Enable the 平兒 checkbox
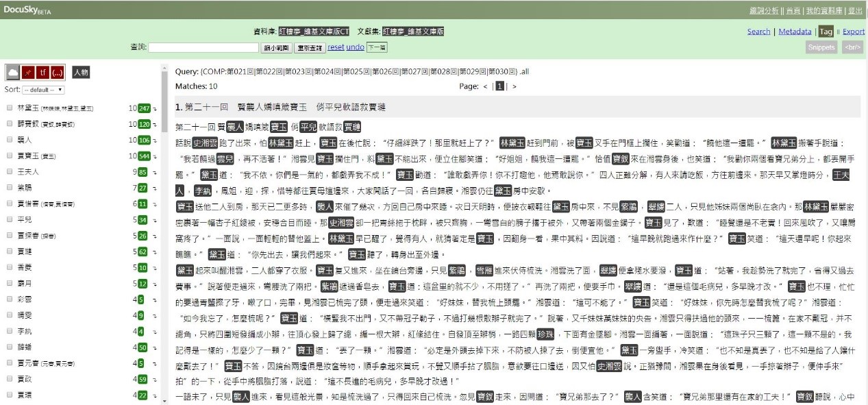The height and width of the screenshot is (405, 868). click(9, 219)
